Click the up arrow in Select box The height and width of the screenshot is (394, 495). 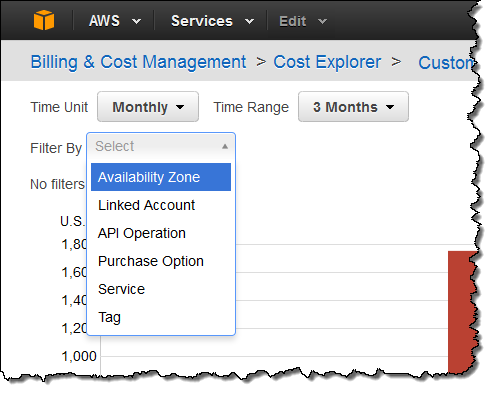(225, 146)
